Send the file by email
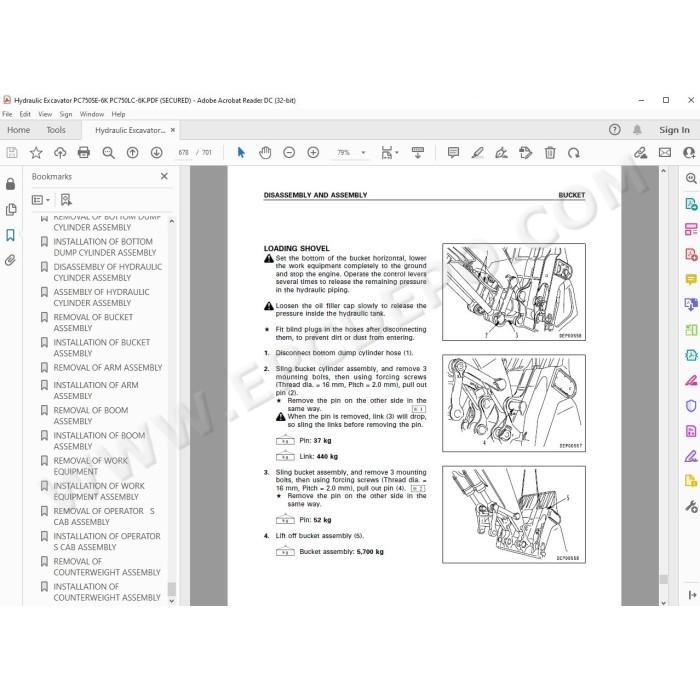Viewport: 700px width, 700px height. pos(665,153)
